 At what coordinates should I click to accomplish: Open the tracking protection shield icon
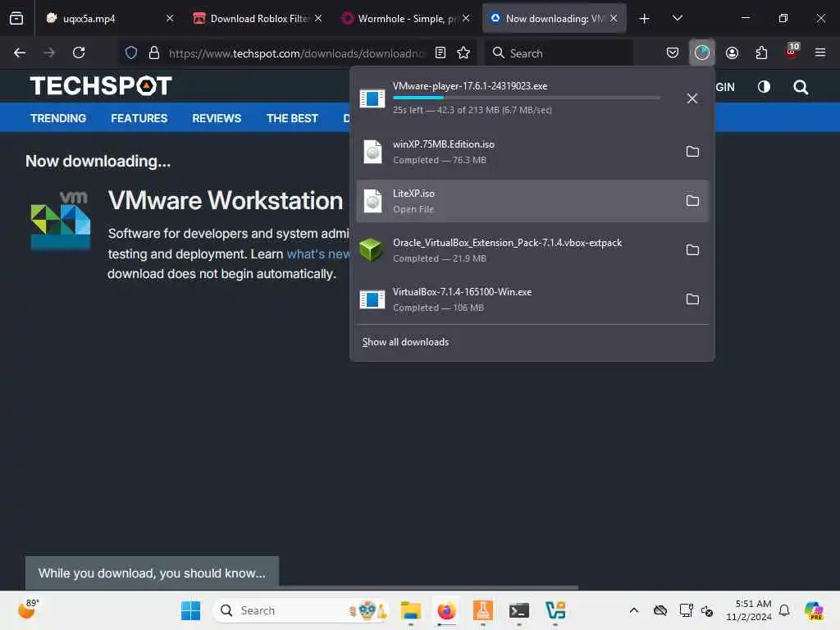point(131,53)
